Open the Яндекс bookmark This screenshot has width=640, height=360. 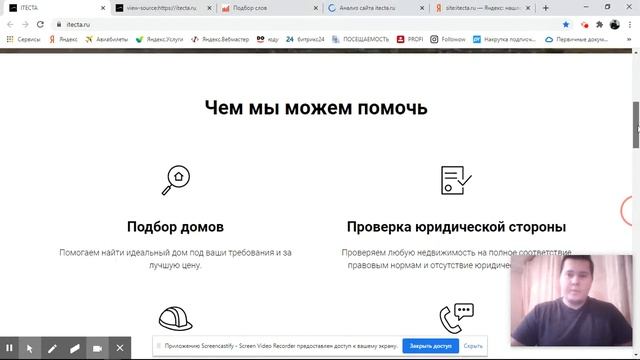tap(63, 39)
